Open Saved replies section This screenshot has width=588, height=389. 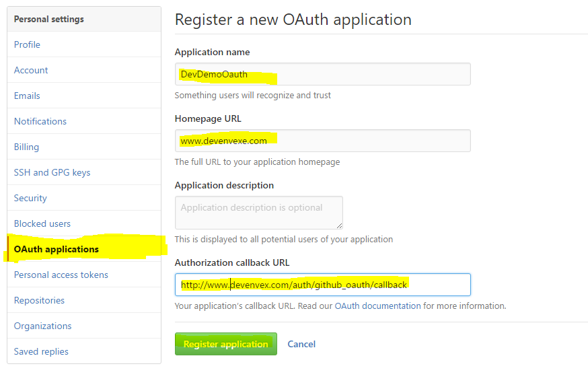tap(41, 351)
